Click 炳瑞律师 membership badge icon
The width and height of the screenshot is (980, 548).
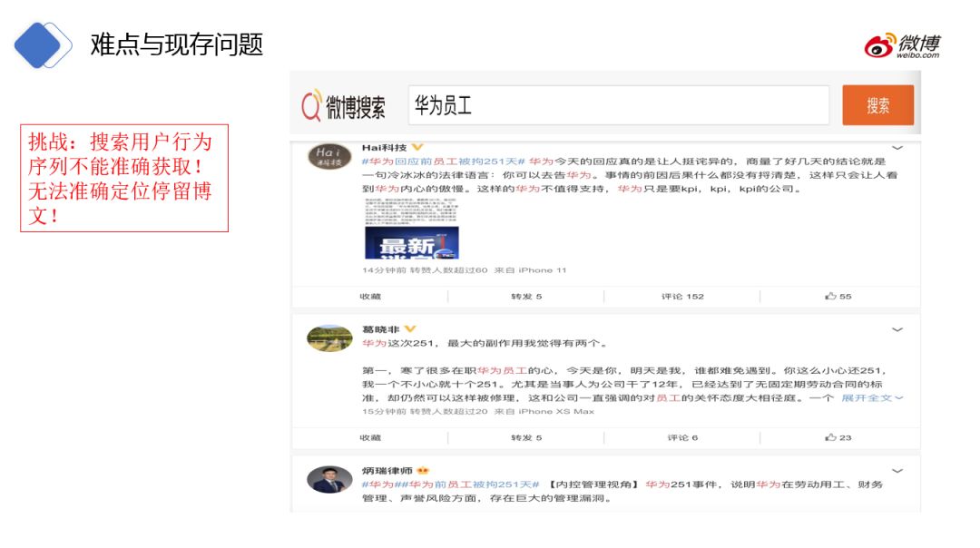pos(423,471)
